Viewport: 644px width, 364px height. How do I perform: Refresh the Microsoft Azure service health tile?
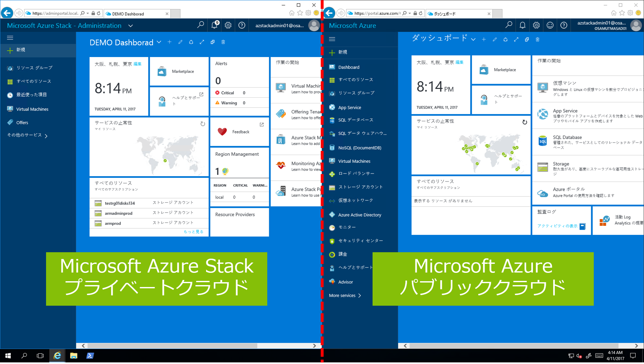525,122
